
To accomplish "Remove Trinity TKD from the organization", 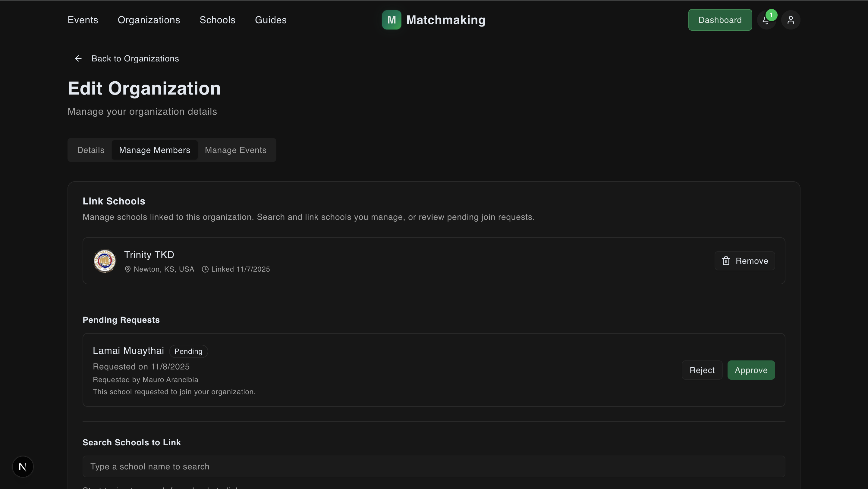I will point(745,261).
